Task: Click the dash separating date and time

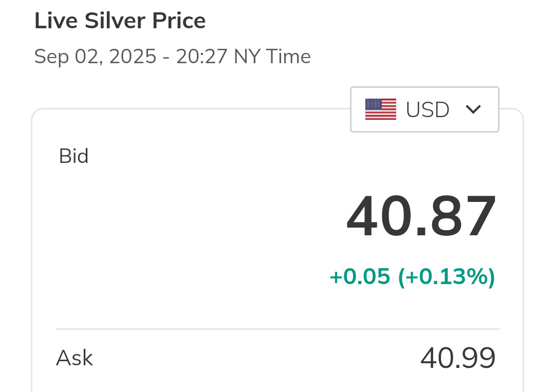Action: pos(166,57)
